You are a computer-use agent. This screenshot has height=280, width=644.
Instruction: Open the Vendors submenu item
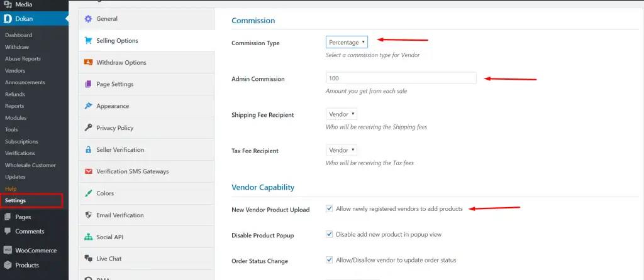point(15,71)
